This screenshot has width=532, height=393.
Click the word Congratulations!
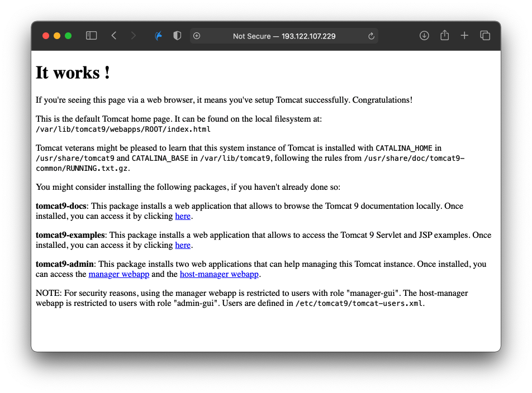[x=382, y=100]
